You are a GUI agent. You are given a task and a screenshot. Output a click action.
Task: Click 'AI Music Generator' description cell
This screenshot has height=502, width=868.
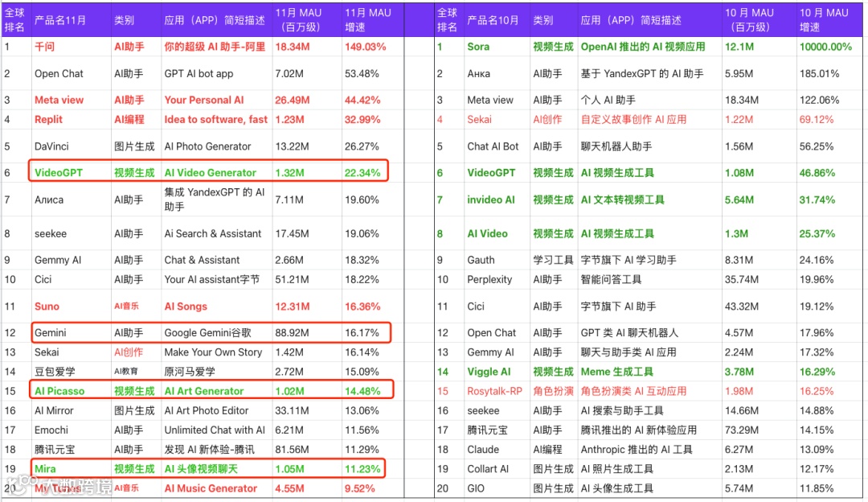pyautogui.click(x=211, y=488)
